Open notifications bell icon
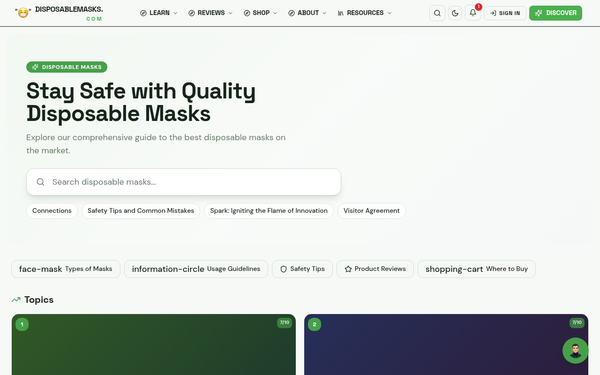The height and width of the screenshot is (375, 600). click(473, 13)
